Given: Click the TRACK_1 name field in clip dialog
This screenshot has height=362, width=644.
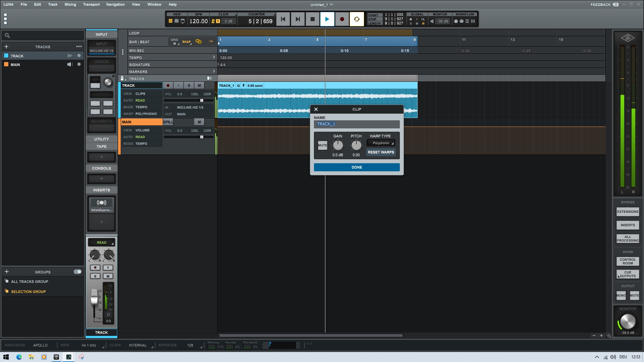Looking at the screenshot, I should pos(357,124).
